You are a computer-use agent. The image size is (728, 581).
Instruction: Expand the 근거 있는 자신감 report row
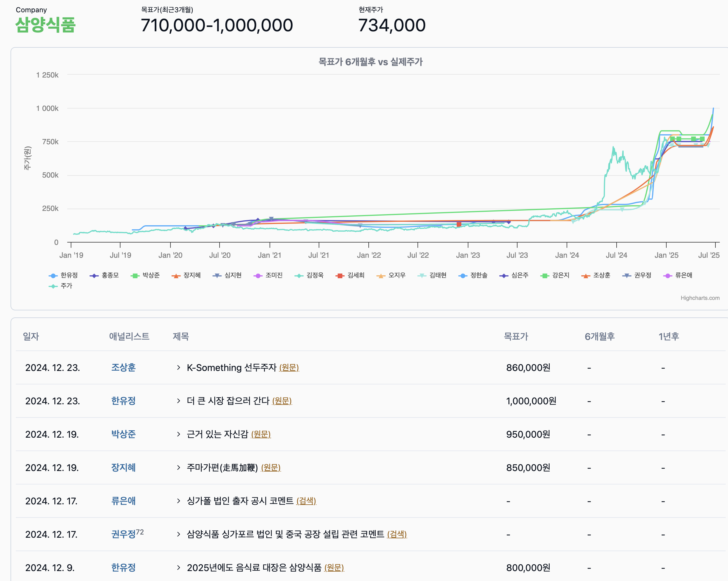pyautogui.click(x=179, y=434)
